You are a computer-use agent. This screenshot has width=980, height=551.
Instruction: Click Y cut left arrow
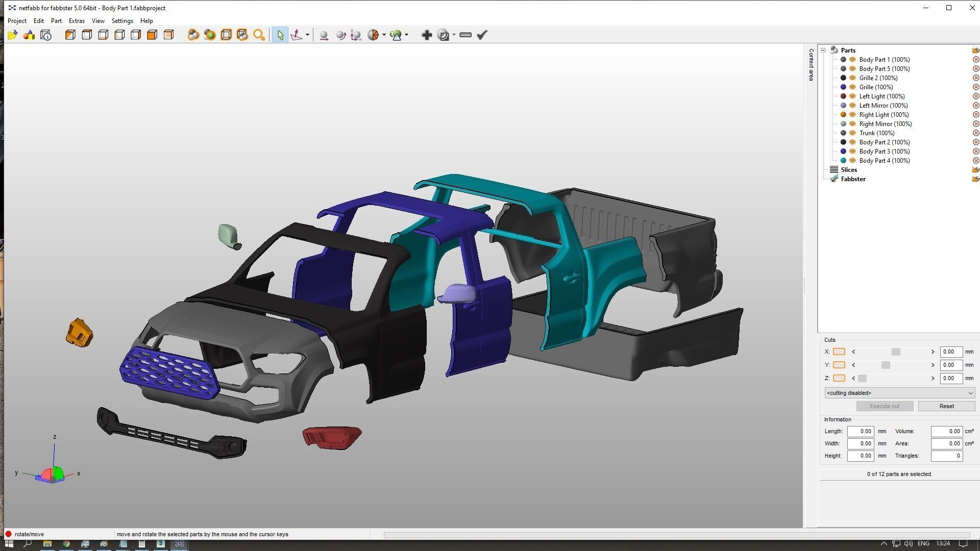(853, 365)
